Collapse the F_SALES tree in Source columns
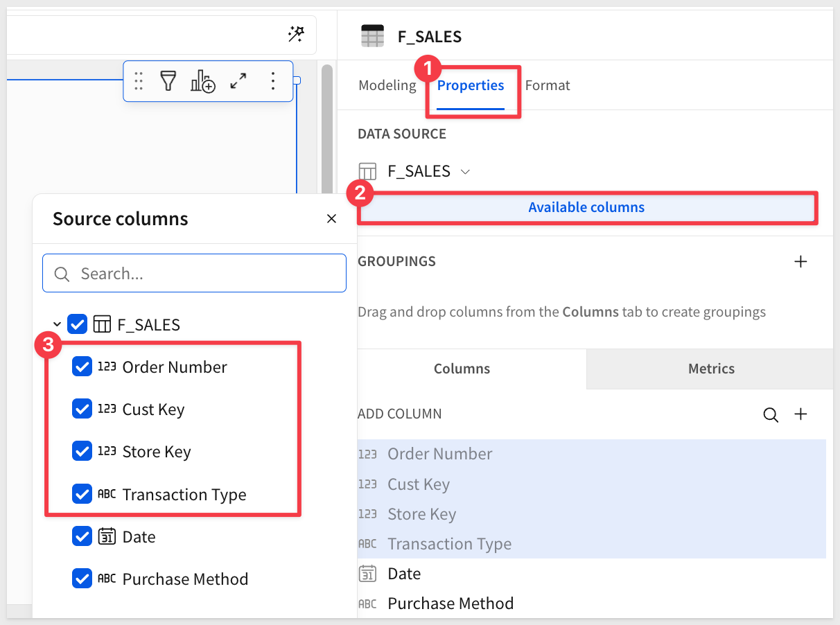The image size is (840, 625). point(58,324)
